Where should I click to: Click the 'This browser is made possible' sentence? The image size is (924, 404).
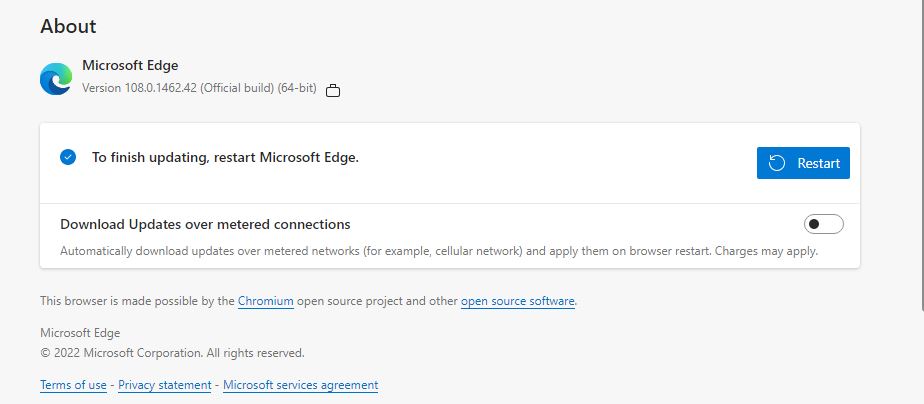(309, 301)
